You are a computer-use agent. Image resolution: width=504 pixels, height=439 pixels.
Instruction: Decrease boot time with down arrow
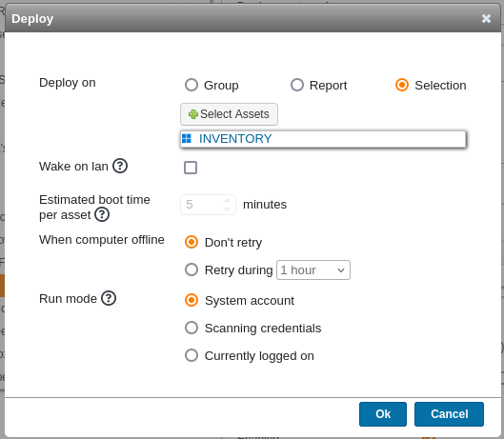(228, 209)
